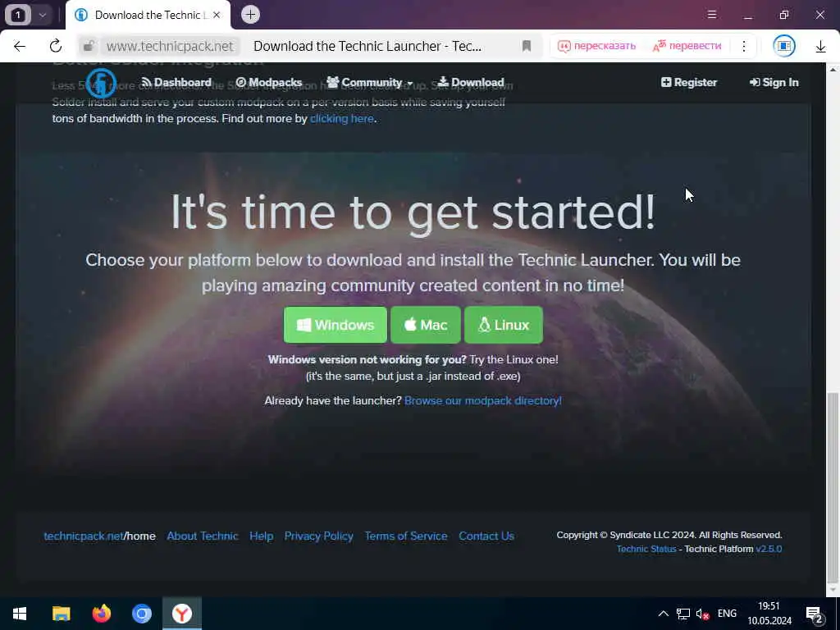Viewport: 840px width, 630px height.
Task: Click the Technic logo icon in navbar
Action: coord(101,83)
